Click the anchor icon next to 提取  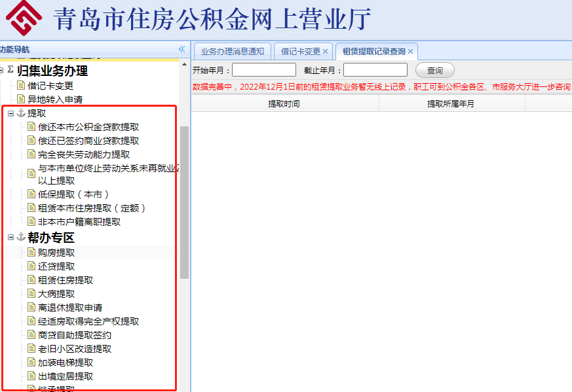[21, 113]
